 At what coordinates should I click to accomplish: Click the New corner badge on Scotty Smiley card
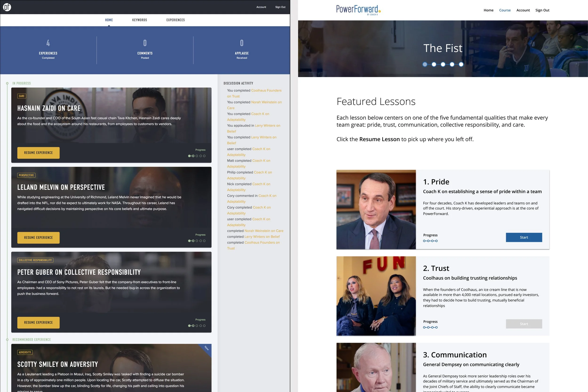coord(207,348)
